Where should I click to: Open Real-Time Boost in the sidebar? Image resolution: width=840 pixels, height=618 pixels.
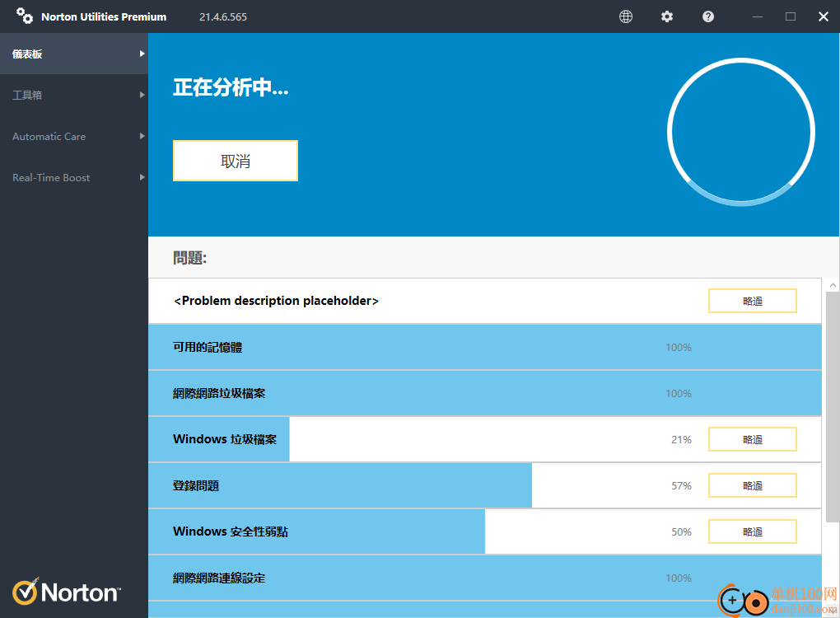pyautogui.click(x=74, y=177)
